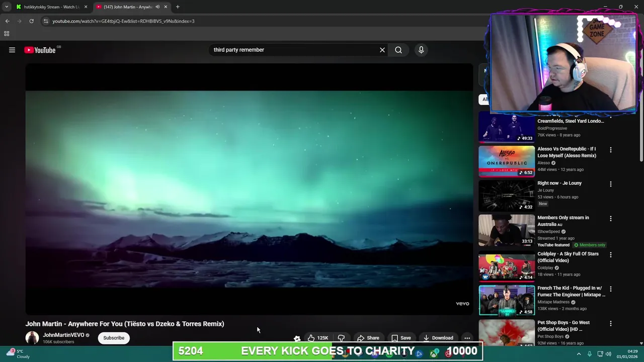Run search with the magnifier button
Viewport: 644px width, 362px height.
click(398, 50)
